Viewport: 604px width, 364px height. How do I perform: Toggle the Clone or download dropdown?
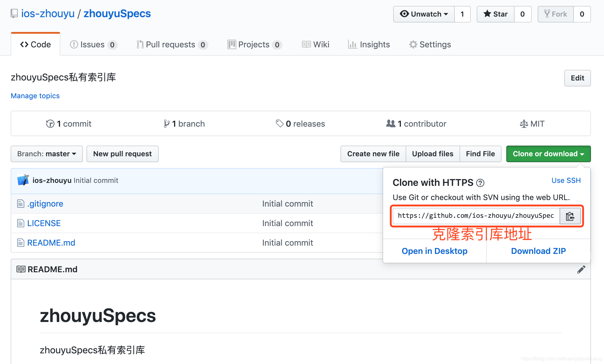click(x=548, y=154)
